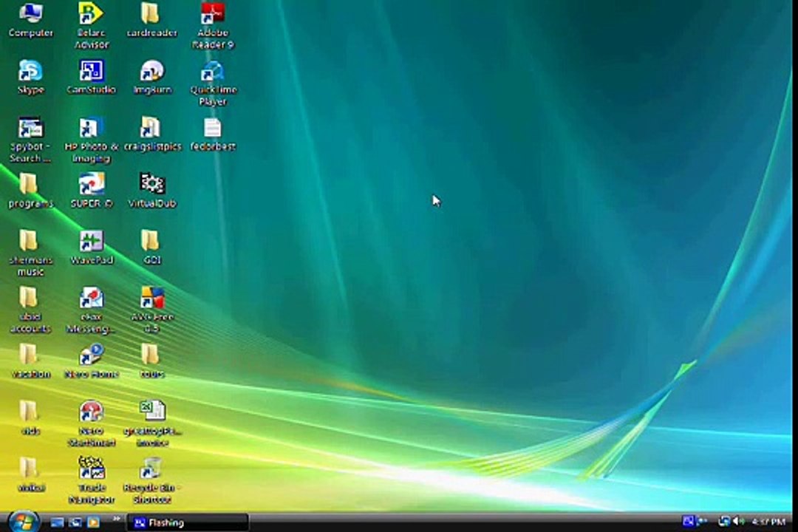
Task: Open the fedorbest text file
Action: (213, 134)
